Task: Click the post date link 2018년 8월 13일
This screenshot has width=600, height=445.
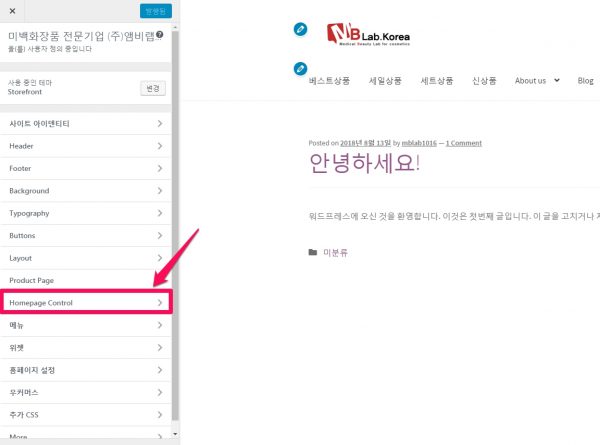Action: click(x=365, y=143)
